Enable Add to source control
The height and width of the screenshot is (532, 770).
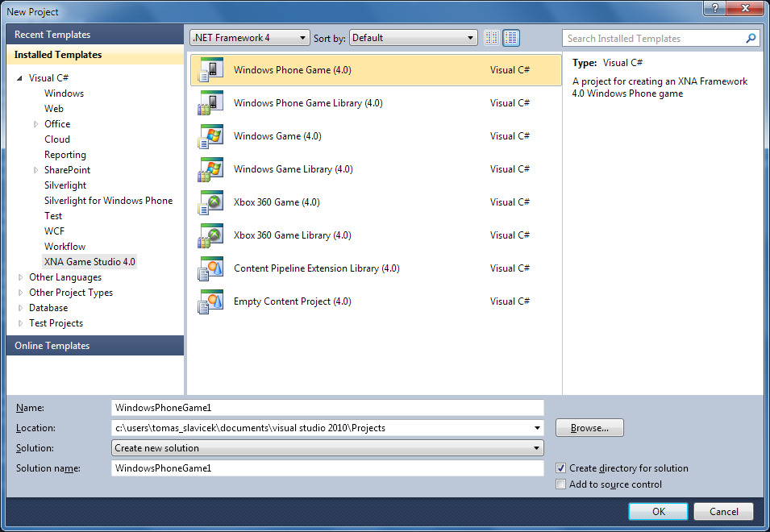click(x=561, y=484)
